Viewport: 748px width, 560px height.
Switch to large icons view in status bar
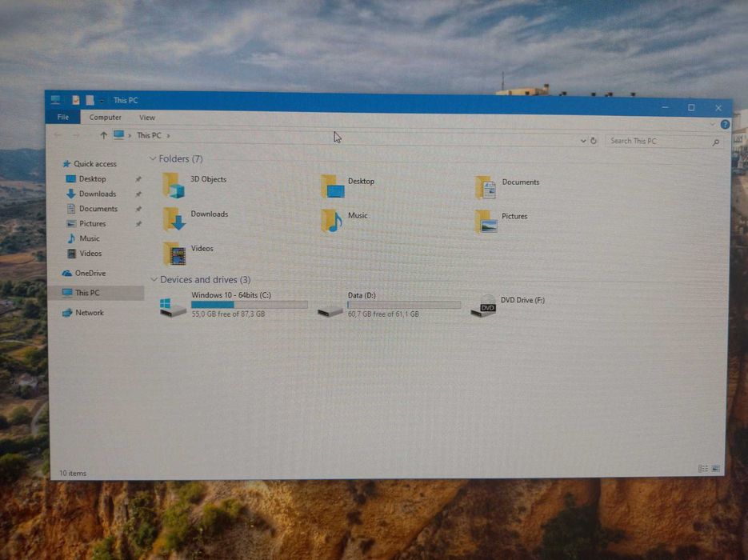coord(715,469)
